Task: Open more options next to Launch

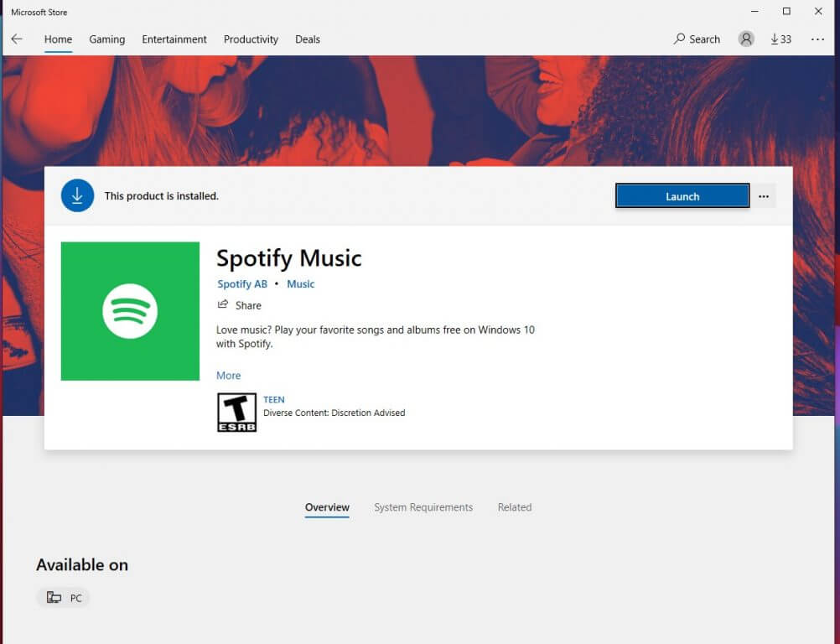Action: coord(764,196)
